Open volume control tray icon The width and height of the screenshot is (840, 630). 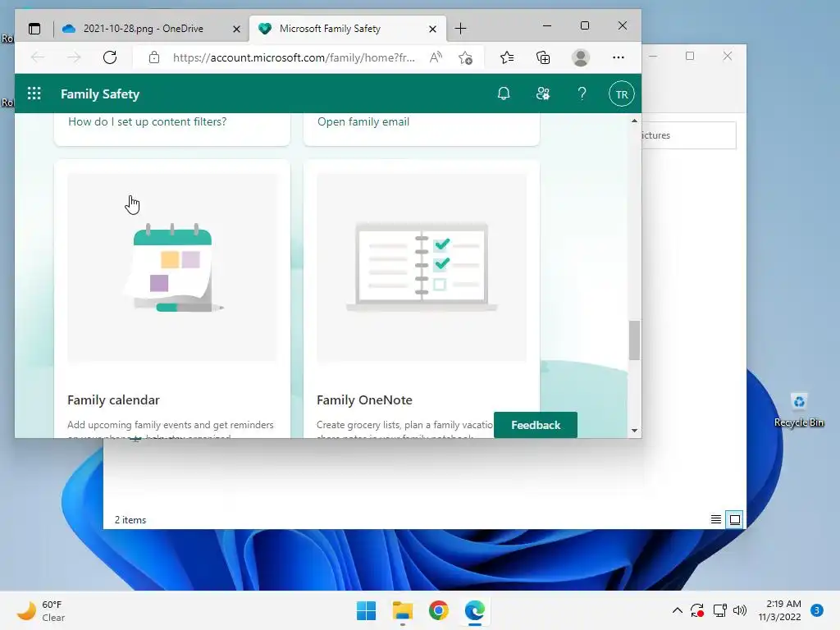(x=740, y=610)
